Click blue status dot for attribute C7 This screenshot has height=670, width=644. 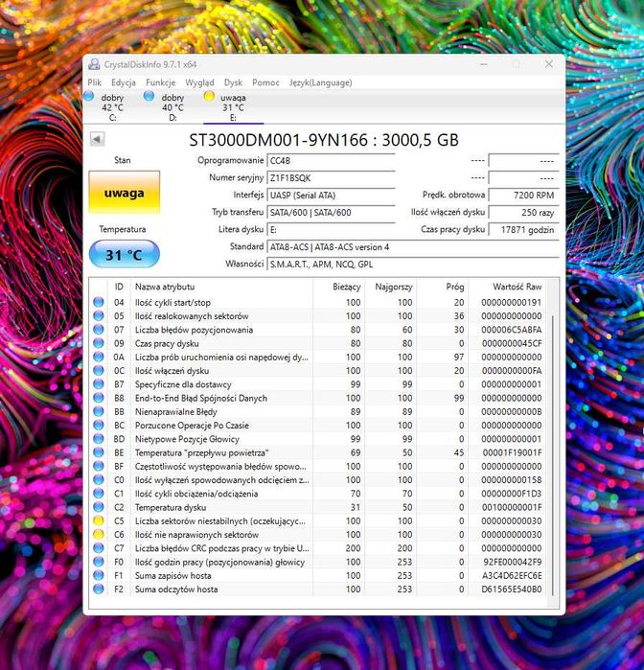click(x=99, y=548)
